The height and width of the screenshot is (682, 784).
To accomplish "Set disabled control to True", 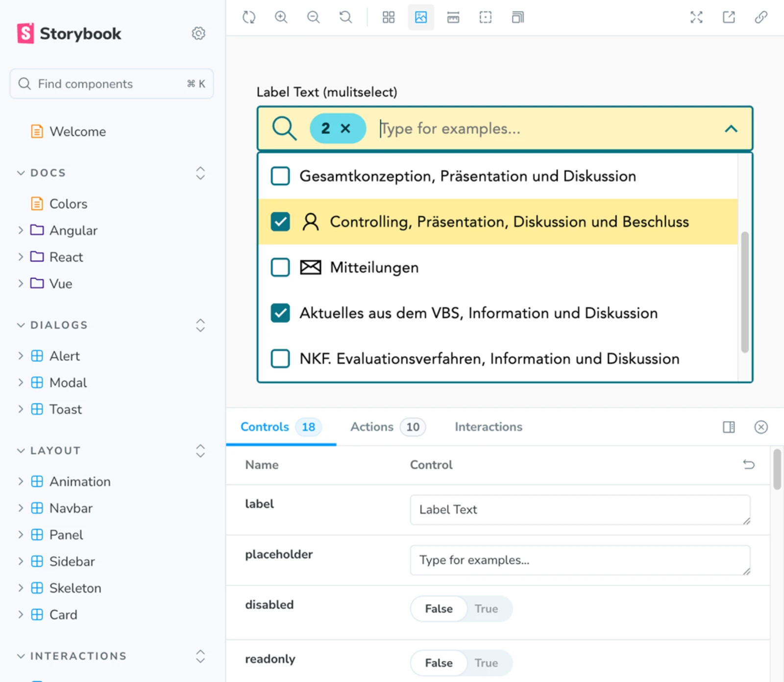I will click(486, 608).
